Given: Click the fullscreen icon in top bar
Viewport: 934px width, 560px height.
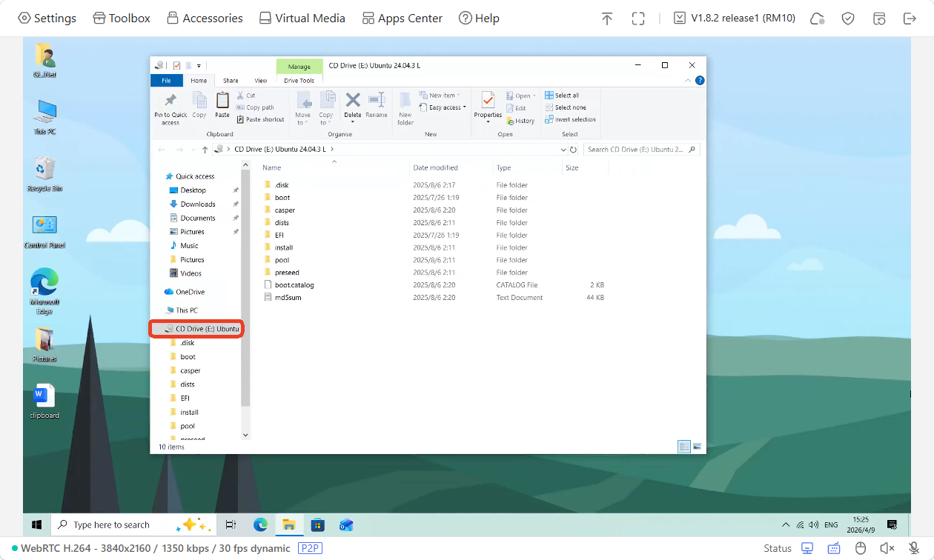Looking at the screenshot, I should [x=638, y=19].
